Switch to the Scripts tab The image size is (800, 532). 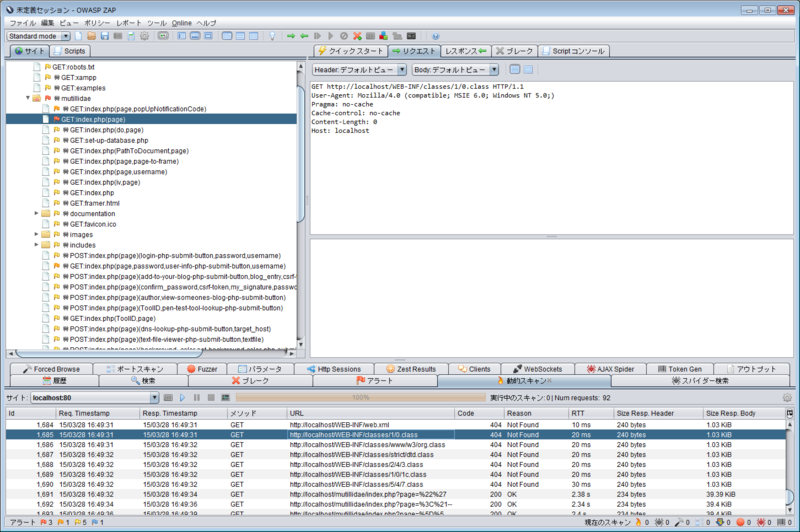tap(70, 51)
